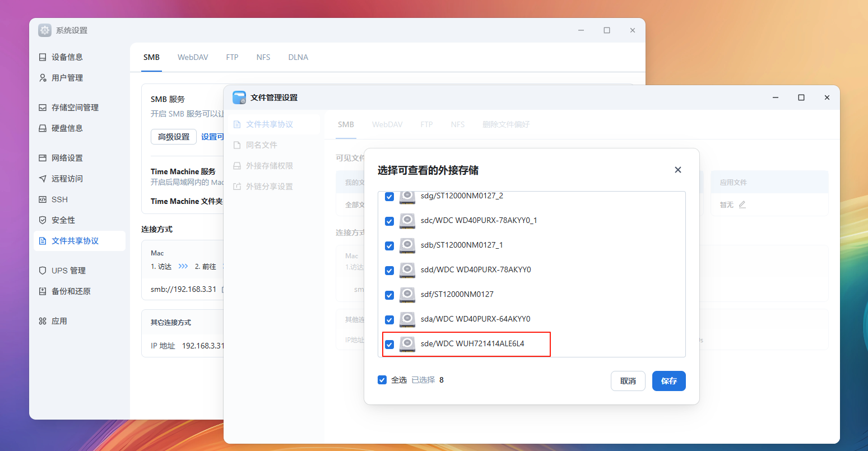Viewport: 868px width, 451px height.
Task: Toggle the sdb/ST12000NM0127_1 checkbox
Action: pos(389,246)
